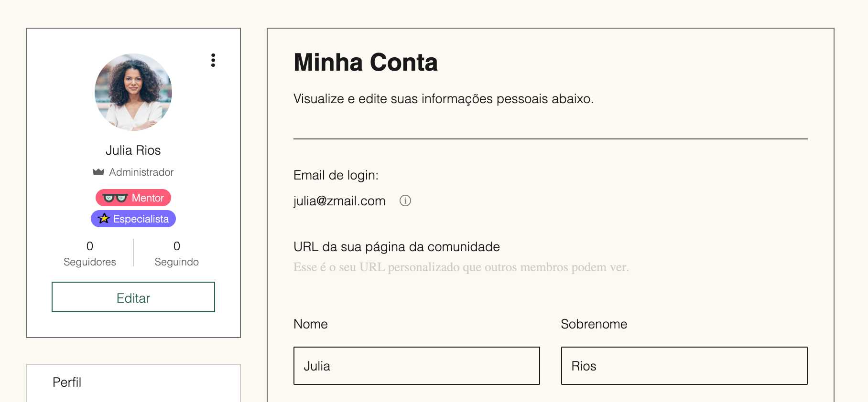Click the Editar button
Image resolution: width=868 pixels, height=402 pixels.
[133, 297]
